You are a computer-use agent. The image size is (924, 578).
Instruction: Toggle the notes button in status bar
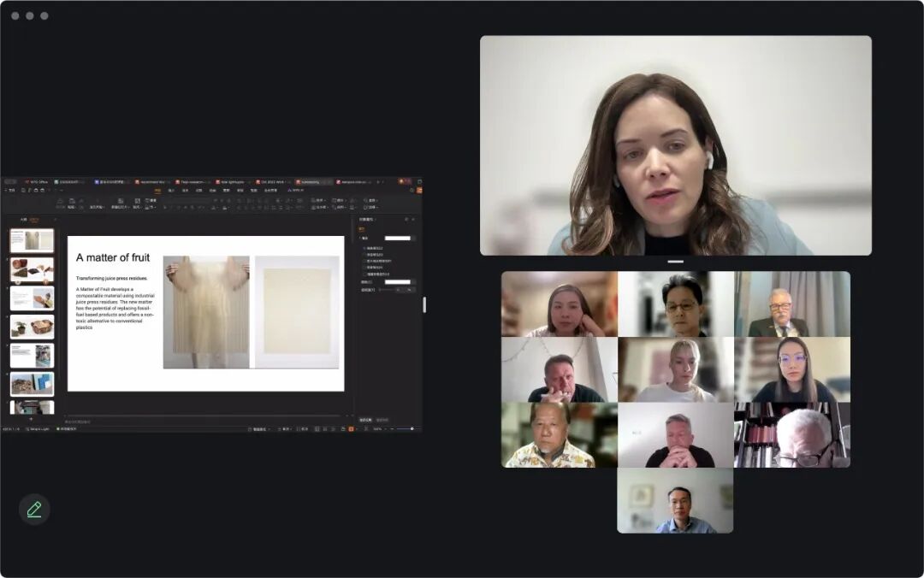(286, 429)
